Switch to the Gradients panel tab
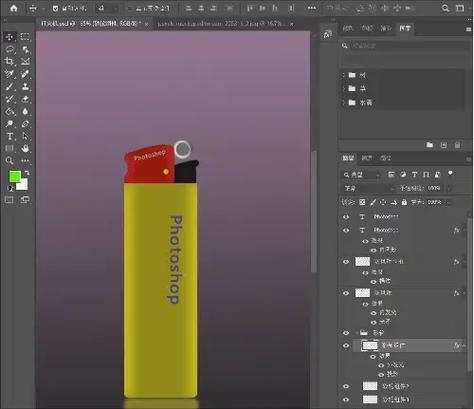Image resolution: width=474 pixels, height=409 pixels. tap(386, 29)
